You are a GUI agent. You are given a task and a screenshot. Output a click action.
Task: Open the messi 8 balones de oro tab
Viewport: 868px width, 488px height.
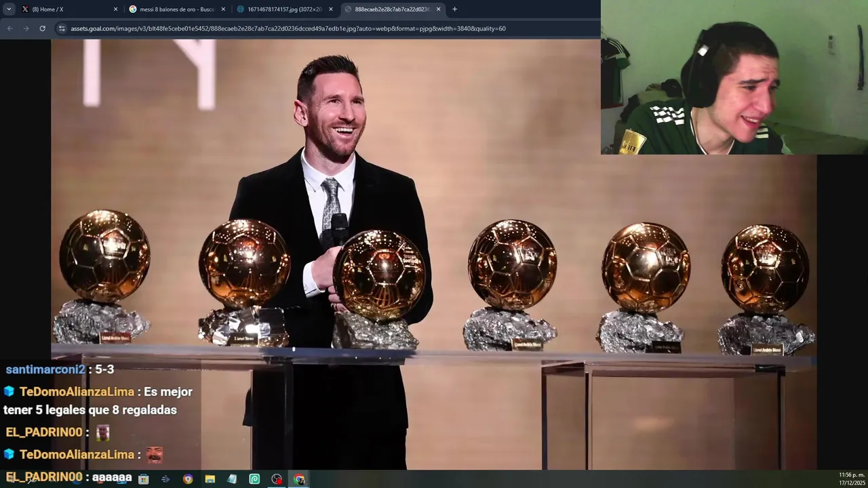pos(176,9)
